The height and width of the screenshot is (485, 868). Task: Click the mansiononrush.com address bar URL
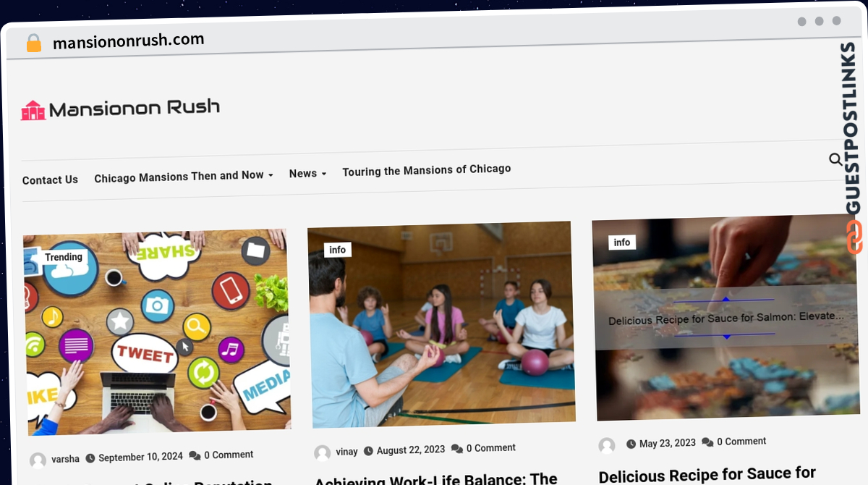(129, 41)
